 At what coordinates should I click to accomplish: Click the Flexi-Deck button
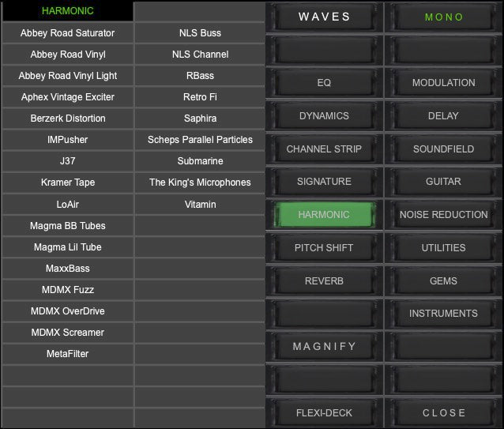coord(324,413)
